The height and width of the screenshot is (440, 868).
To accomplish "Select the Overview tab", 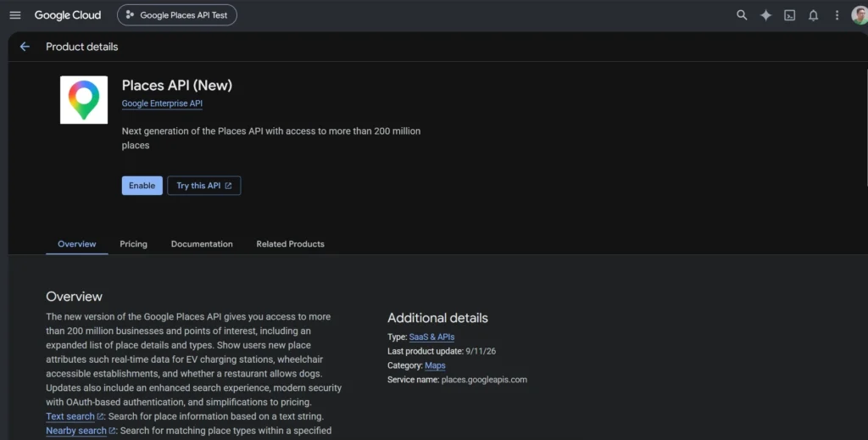I will tap(77, 244).
